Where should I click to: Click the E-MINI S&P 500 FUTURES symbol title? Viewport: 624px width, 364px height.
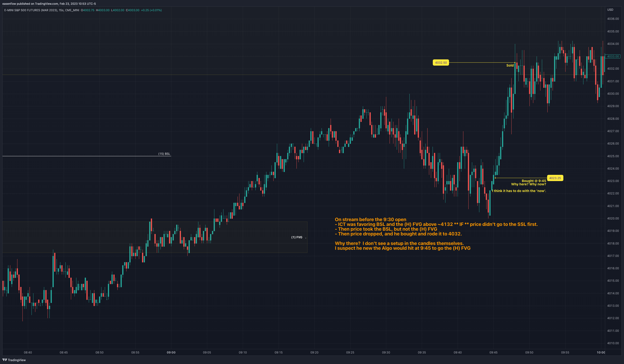[31, 10]
